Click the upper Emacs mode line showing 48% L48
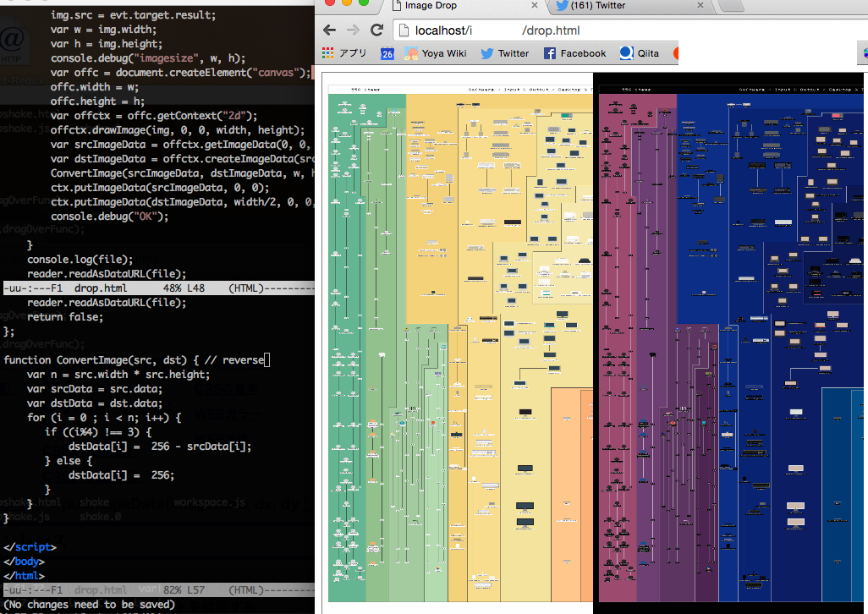This screenshot has width=868, height=614. 159,288
